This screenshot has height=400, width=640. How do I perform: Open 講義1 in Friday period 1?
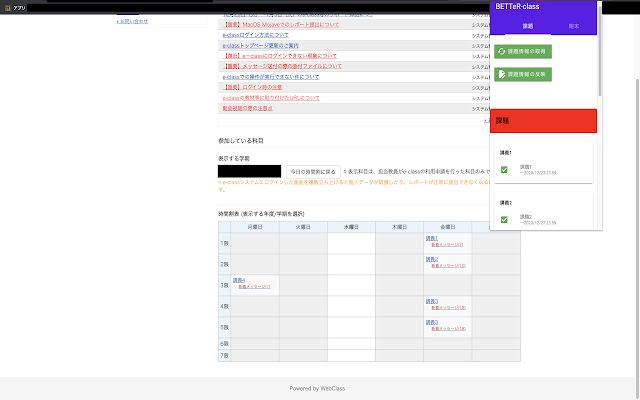[x=431, y=238]
